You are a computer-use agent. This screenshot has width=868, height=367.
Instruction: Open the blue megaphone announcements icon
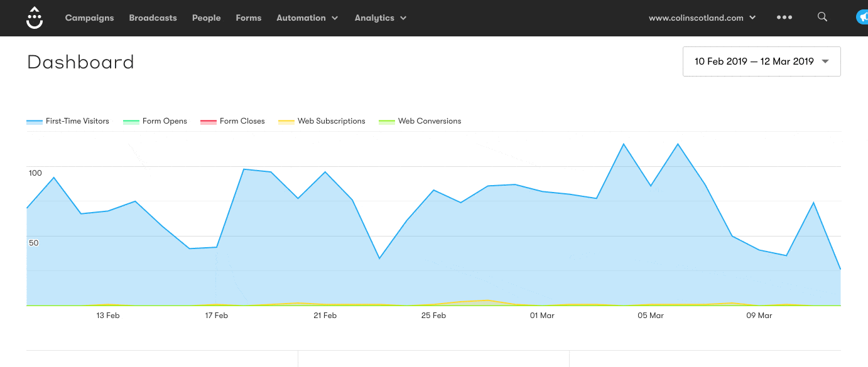tap(862, 18)
